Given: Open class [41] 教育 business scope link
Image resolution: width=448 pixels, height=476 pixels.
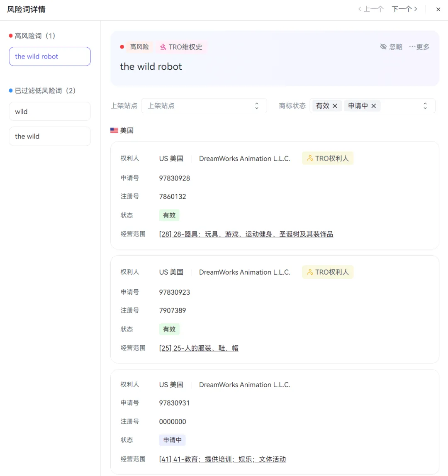Looking at the screenshot, I should (222, 459).
